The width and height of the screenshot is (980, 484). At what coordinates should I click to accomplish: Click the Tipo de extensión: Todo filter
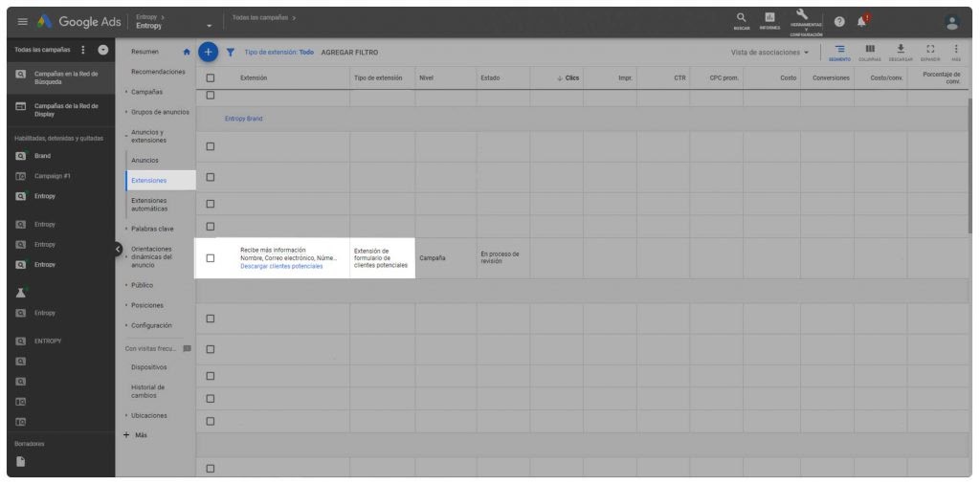(x=278, y=53)
